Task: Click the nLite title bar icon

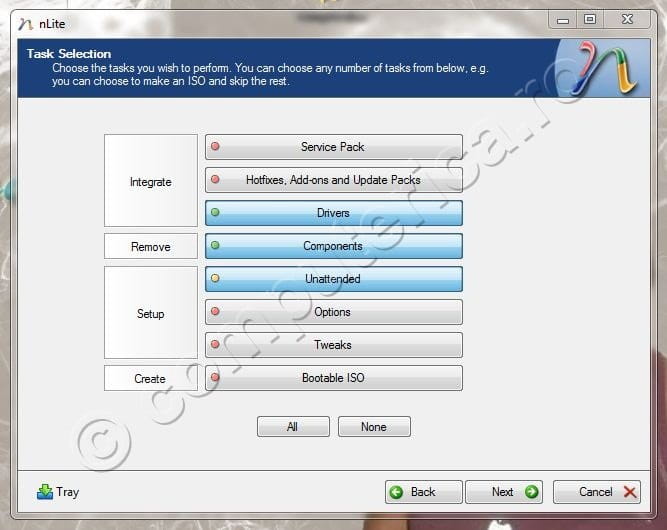Action: click(x=25, y=24)
